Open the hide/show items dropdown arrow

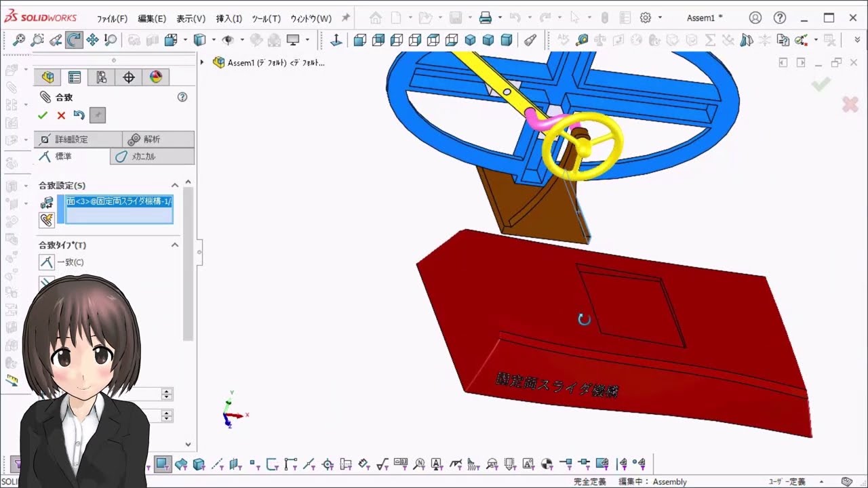[241, 41]
